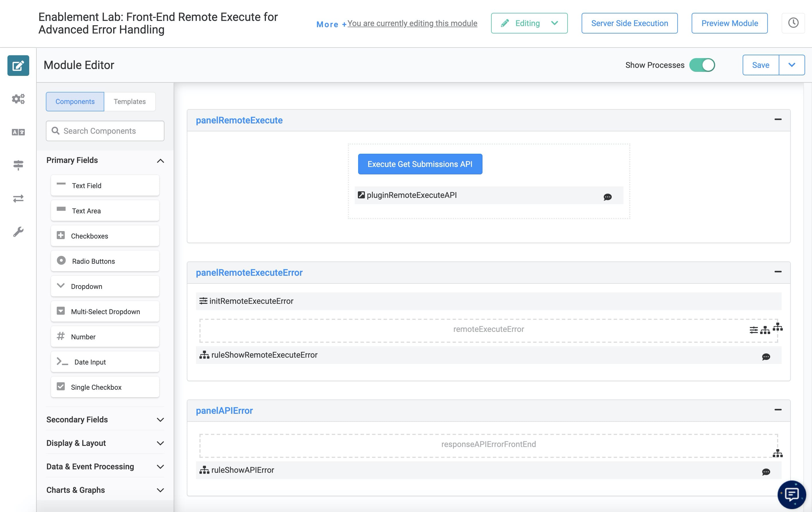Open the panelAPIError title link

224,411
